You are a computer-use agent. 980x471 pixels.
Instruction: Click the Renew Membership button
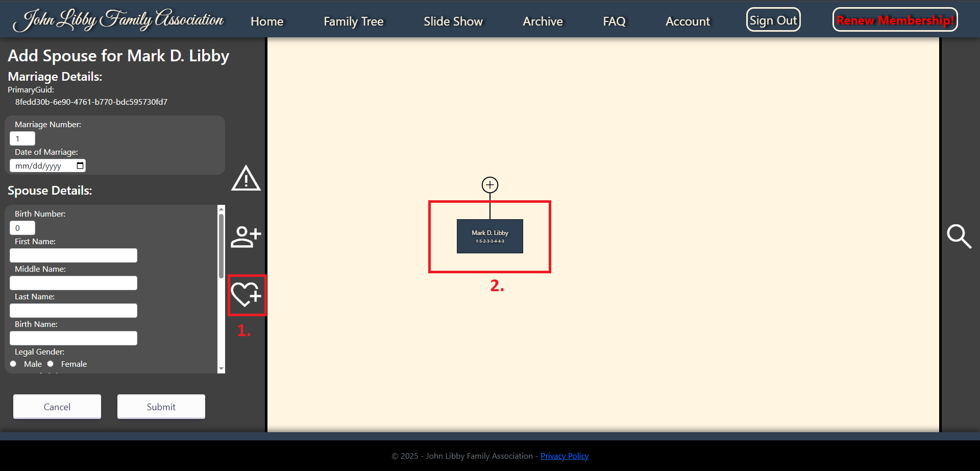pyautogui.click(x=895, y=20)
